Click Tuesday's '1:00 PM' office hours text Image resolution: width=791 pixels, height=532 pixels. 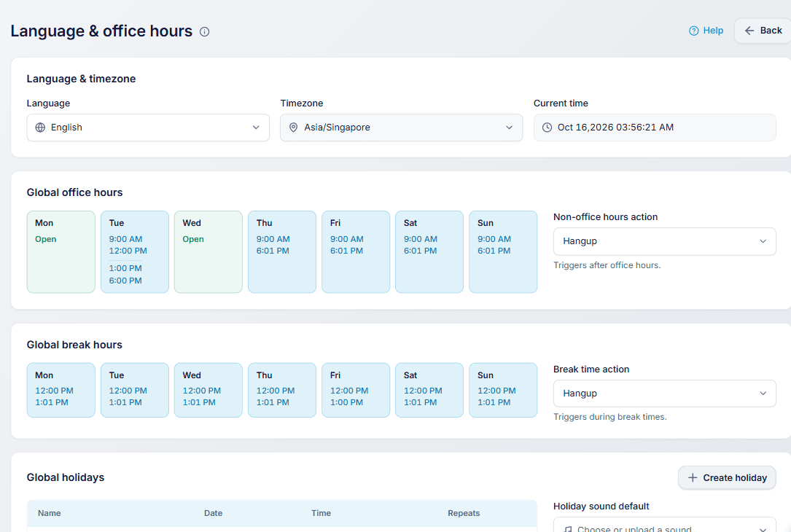pyautogui.click(x=125, y=268)
